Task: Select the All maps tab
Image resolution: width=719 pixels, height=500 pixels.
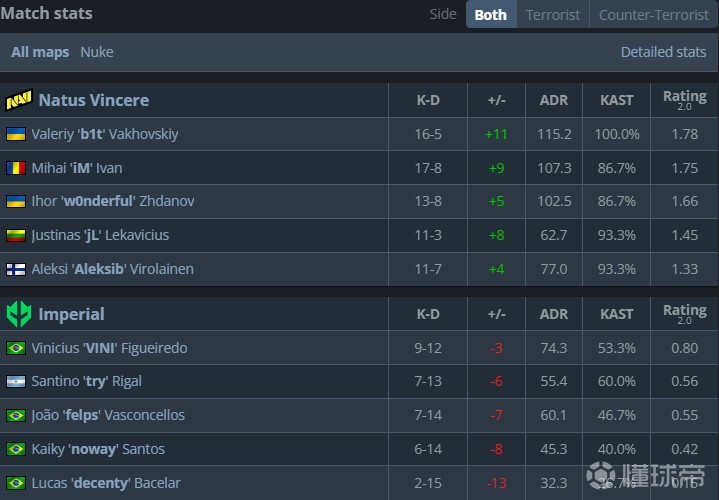Action: (x=40, y=52)
